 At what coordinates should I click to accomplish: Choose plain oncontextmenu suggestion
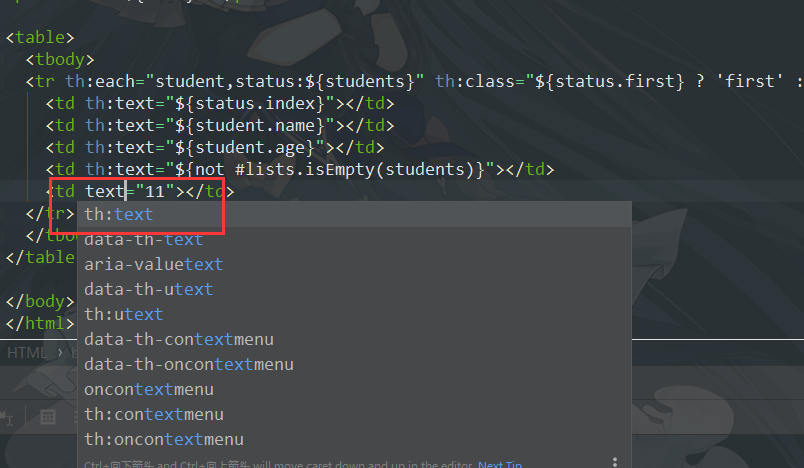tap(354, 390)
